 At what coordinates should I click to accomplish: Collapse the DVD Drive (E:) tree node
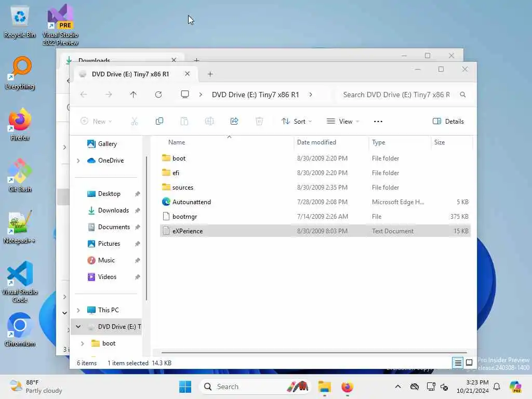tap(78, 327)
